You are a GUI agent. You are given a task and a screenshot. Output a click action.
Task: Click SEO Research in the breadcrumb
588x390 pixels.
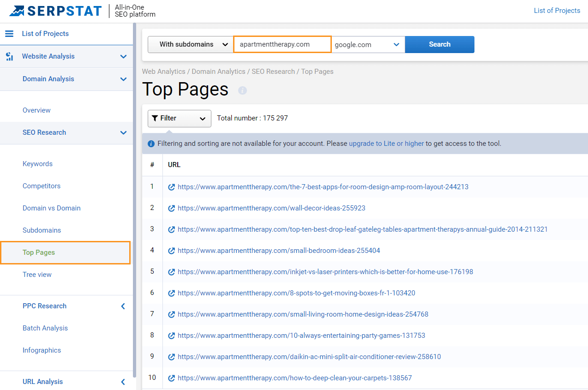[273, 72]
